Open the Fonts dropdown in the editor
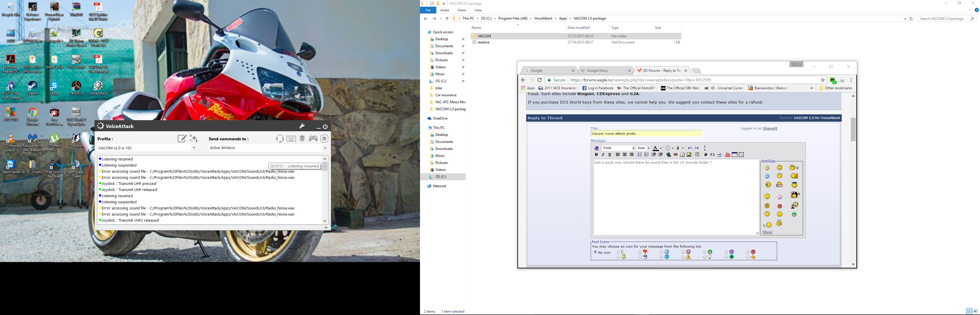Screen dimensions: 980x315 [x=619, y=148]
